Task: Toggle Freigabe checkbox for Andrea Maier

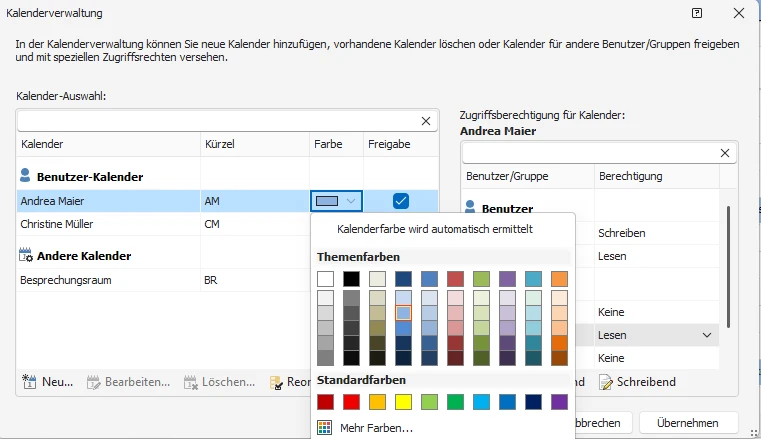Action: [x=401, y=201]
